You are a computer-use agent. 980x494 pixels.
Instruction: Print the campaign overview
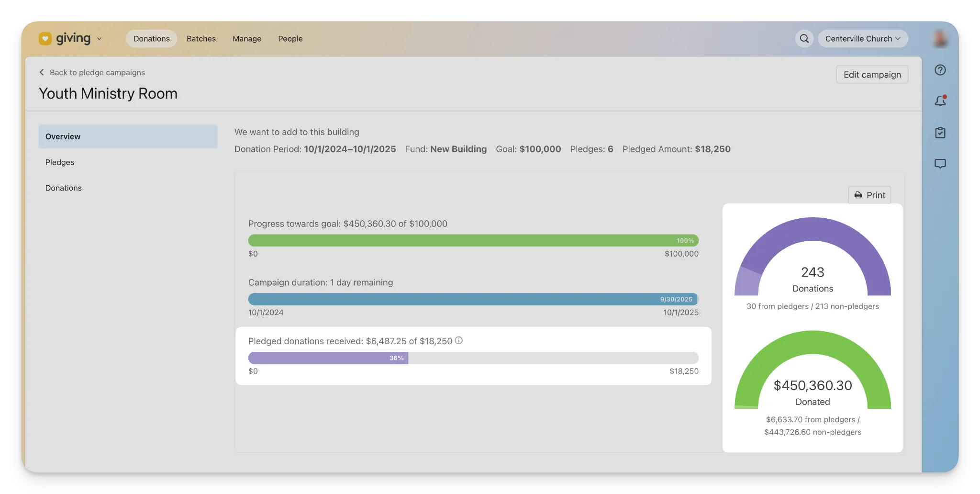pyautogui.click(x=869, y=195)
